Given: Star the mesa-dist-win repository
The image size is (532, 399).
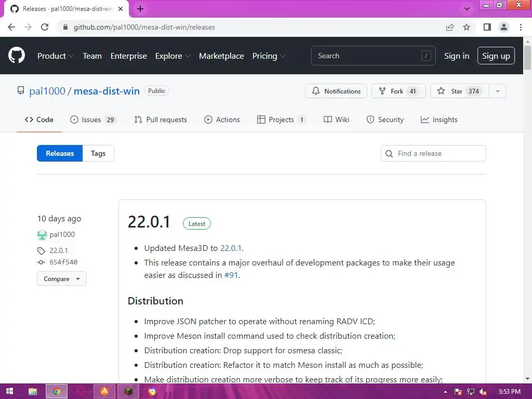Looking at the screenshot, I should click(459, 91).
